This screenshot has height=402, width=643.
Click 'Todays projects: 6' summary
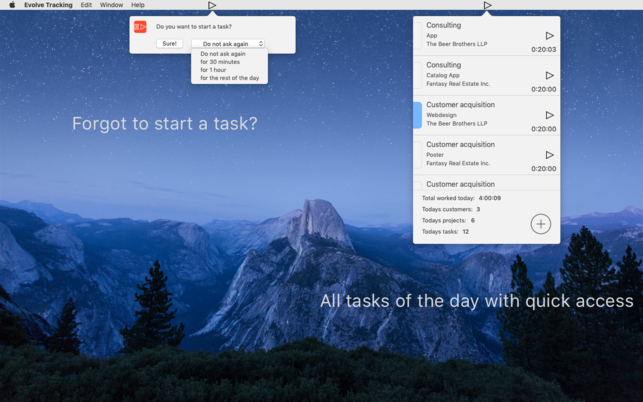[x=448, y=220]
